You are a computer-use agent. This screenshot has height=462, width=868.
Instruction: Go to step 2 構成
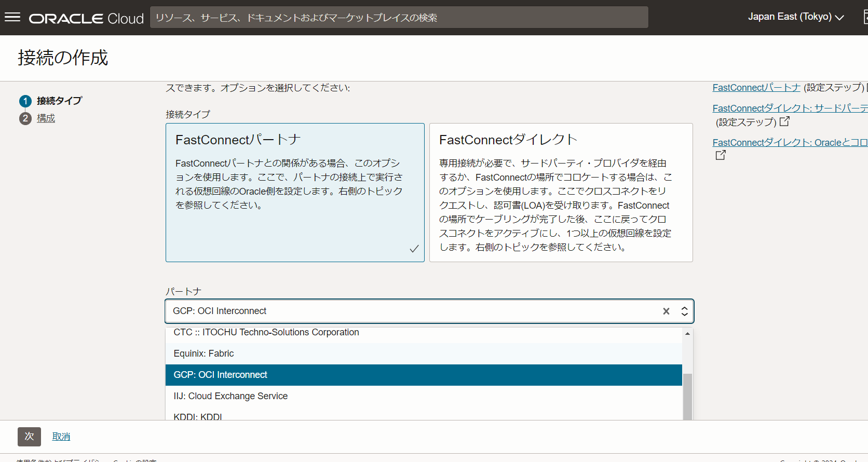pos(46,118)
